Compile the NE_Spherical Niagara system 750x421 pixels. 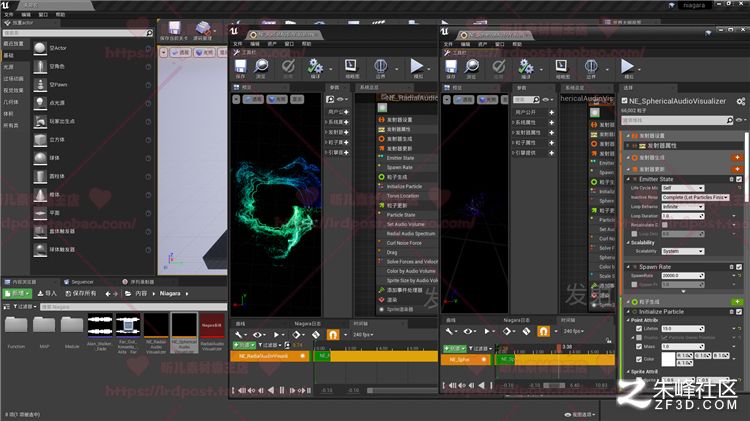coord(526,68)
